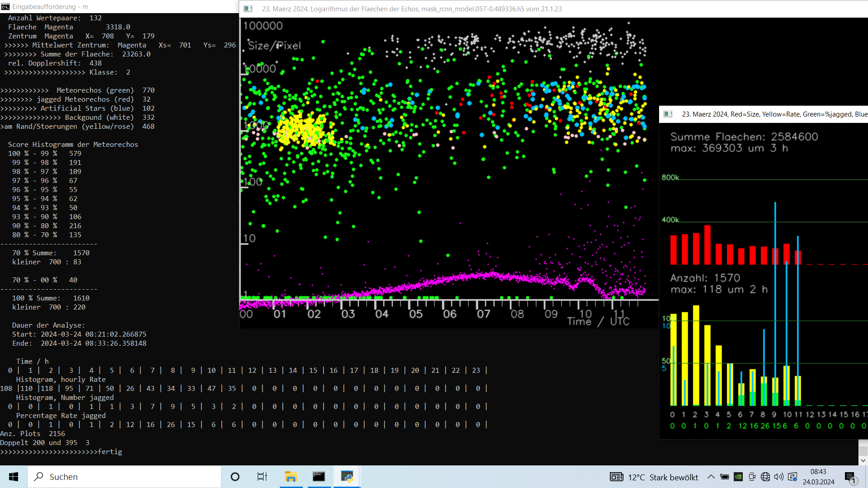Click the 'Artificial Stars (blue) 102' line
868x488 pixels.
tap(77, 108)
